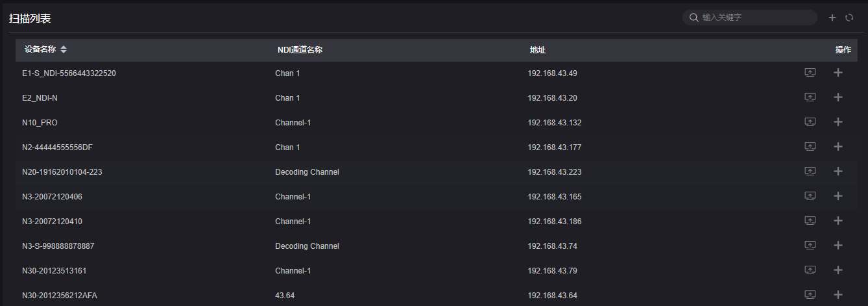Image resolution: width=868 pixels, height=306 pixels.
Task: Add device N2-44444555556DF using the plus icon
Action: tap(838, 147)
